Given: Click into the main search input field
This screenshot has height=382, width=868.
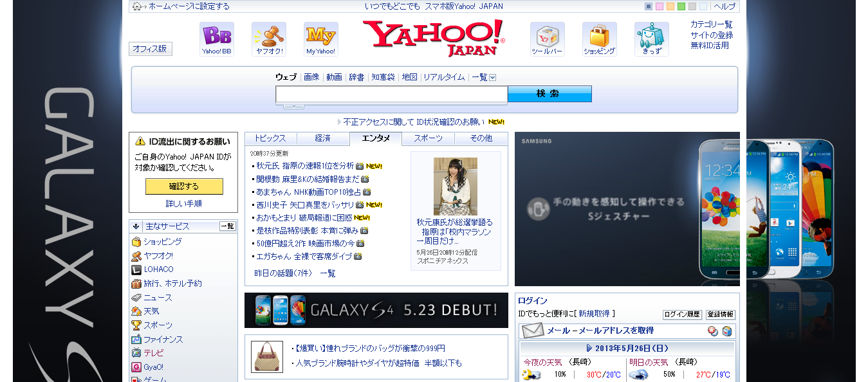Looking at the screenshot, I should tap(392, 95).
